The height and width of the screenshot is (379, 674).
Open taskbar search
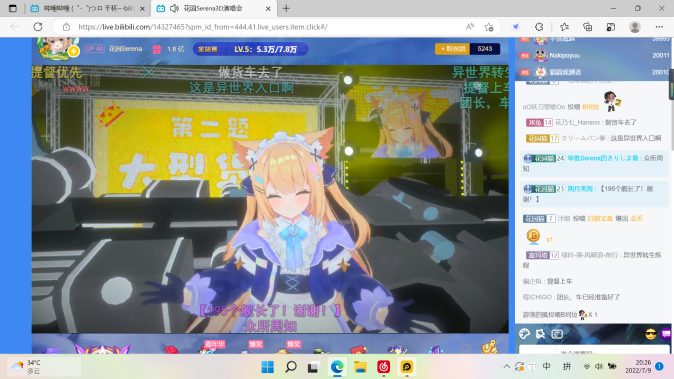click(x=291, y=367)
